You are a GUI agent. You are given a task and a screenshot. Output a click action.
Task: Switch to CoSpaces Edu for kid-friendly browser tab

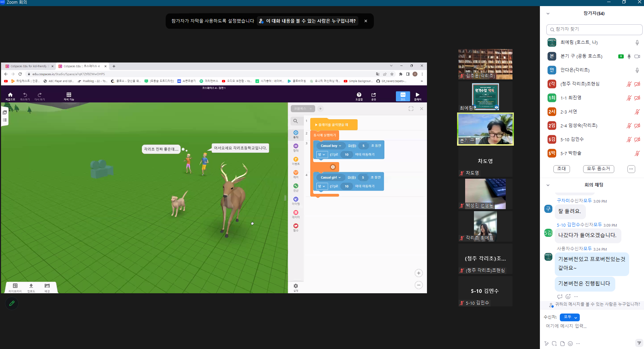(x=29, y=66)
